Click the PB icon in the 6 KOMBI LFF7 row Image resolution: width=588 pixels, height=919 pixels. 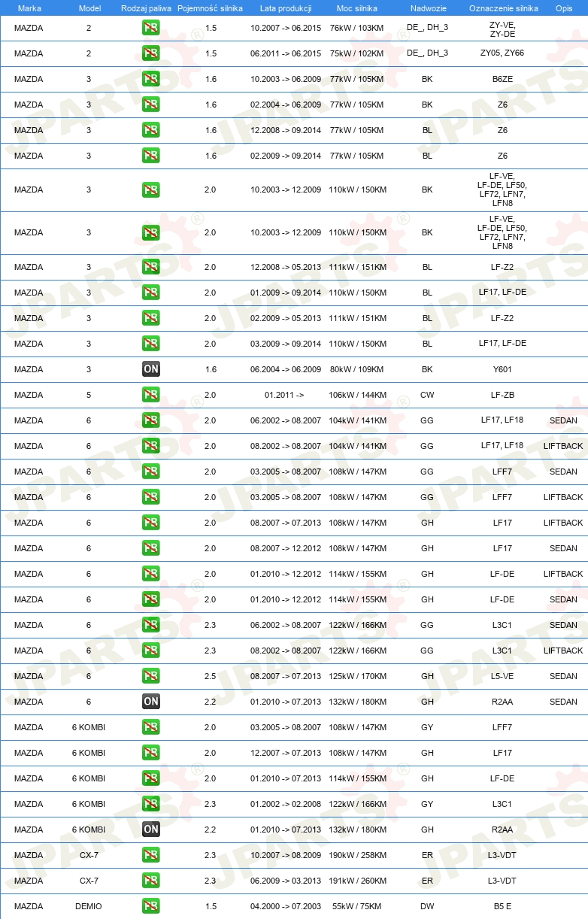point(151,728)
